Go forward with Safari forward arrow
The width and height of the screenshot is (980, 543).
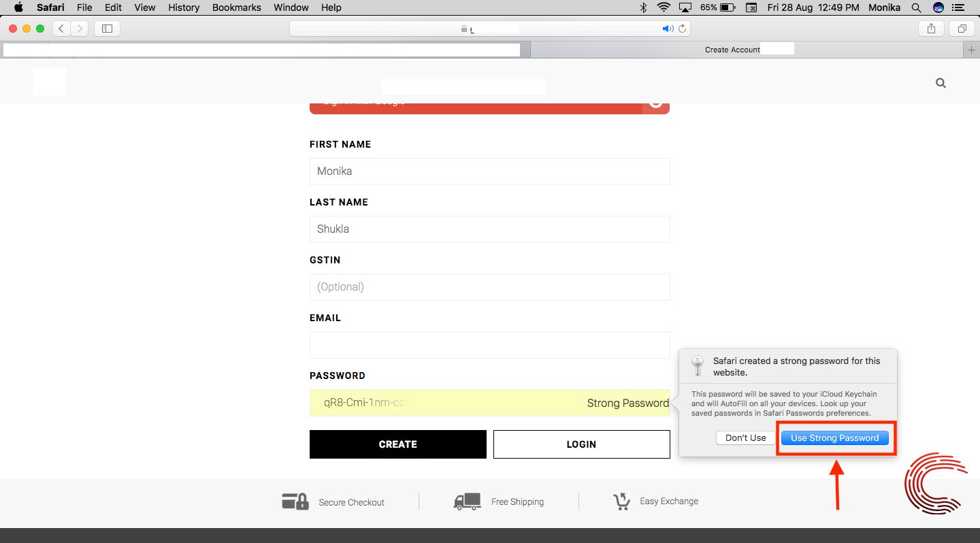tap(80, 29)
